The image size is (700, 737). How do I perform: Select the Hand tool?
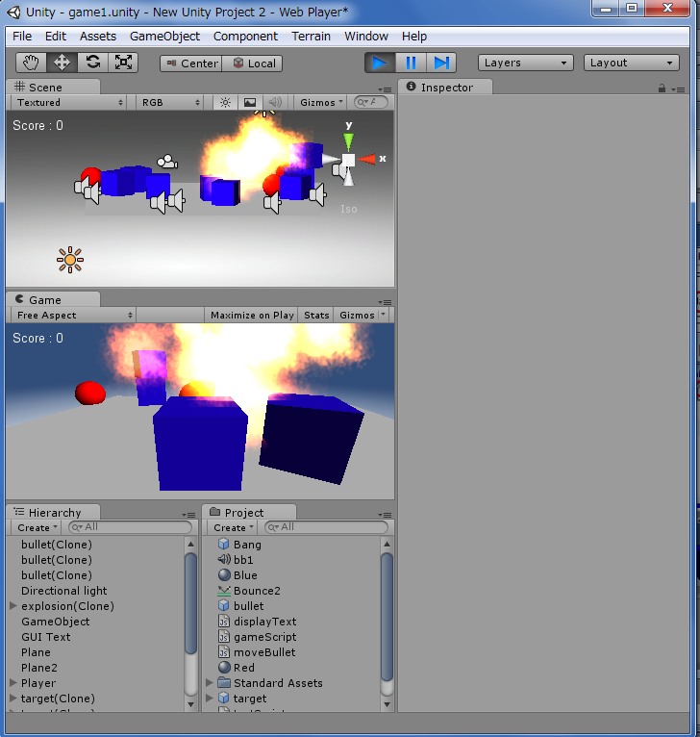pos(31,63)
